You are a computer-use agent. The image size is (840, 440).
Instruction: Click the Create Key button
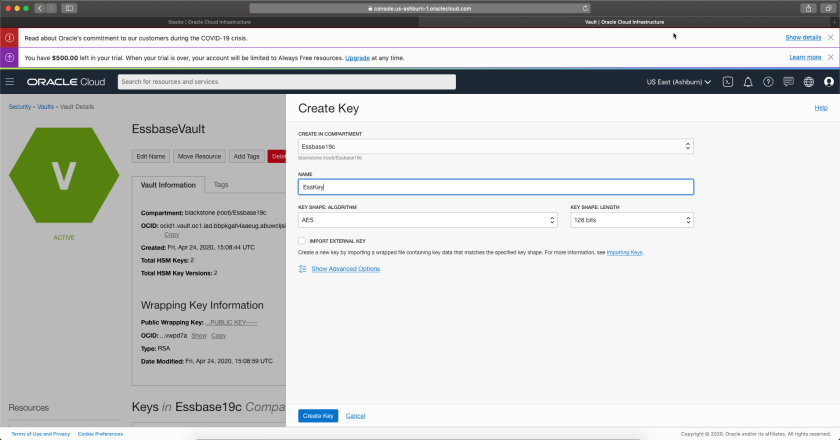click(x=318, y=415)
